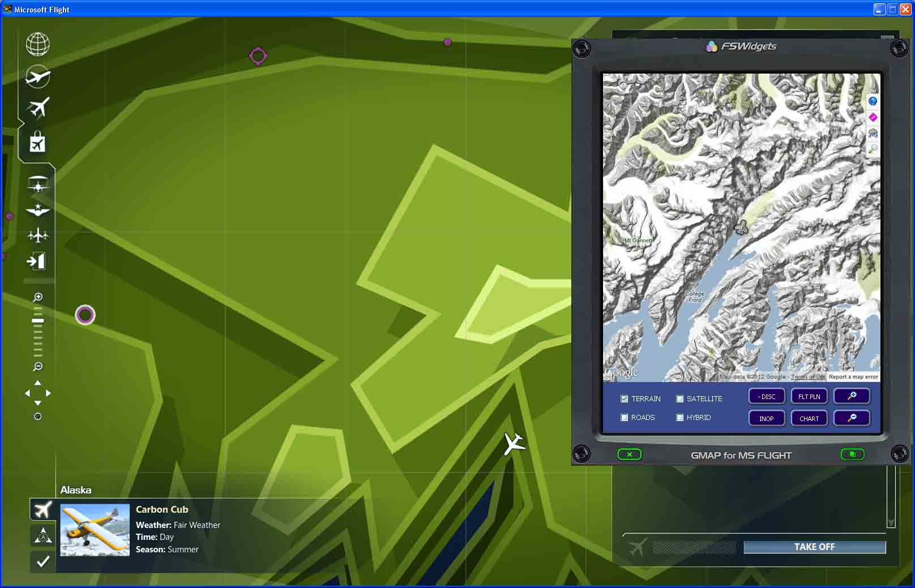Click the Carbon Cub aircraft name

[162, 509]
